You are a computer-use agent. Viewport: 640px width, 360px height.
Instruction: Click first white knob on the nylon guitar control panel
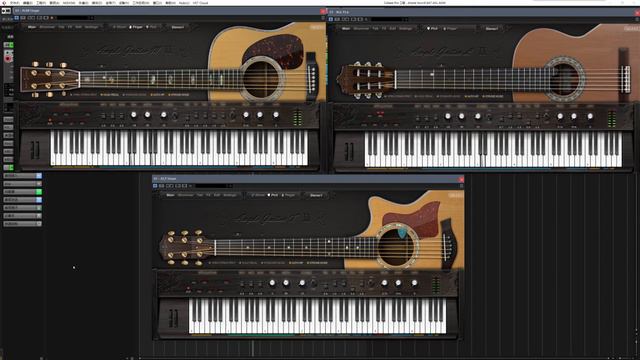point(448,116)
